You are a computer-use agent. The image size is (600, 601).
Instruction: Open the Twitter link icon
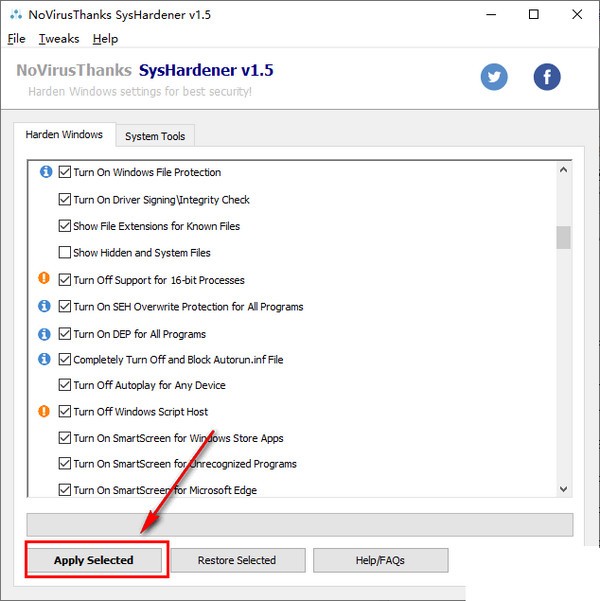[494, 77]
